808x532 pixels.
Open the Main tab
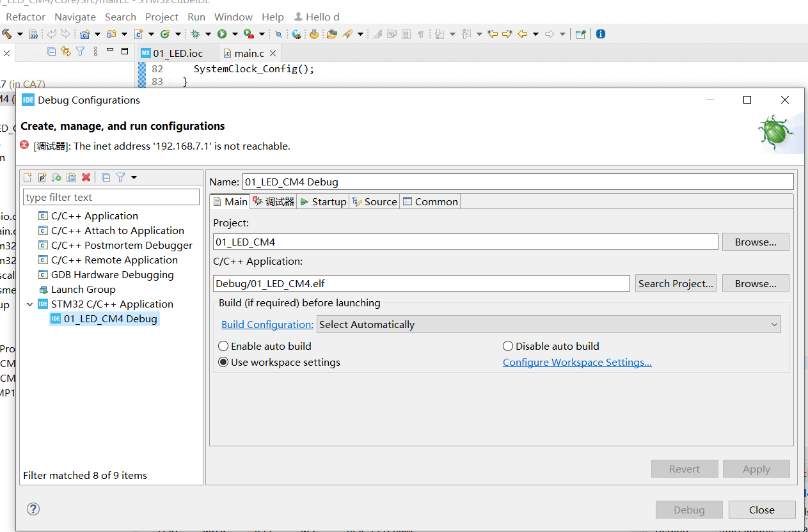pyautogui.click(x=230, y=201)
